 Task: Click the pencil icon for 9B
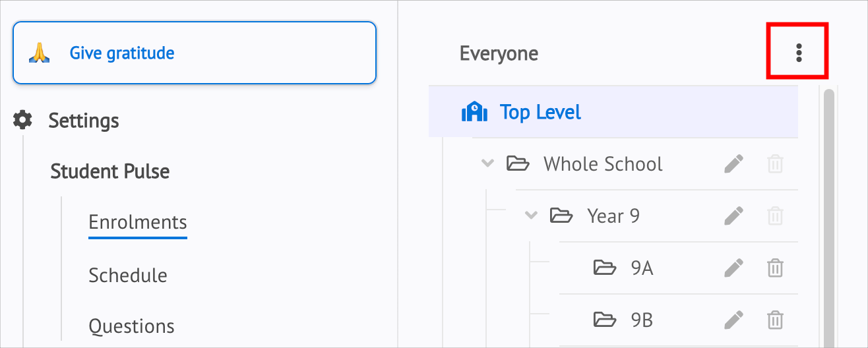pos(733,320)
